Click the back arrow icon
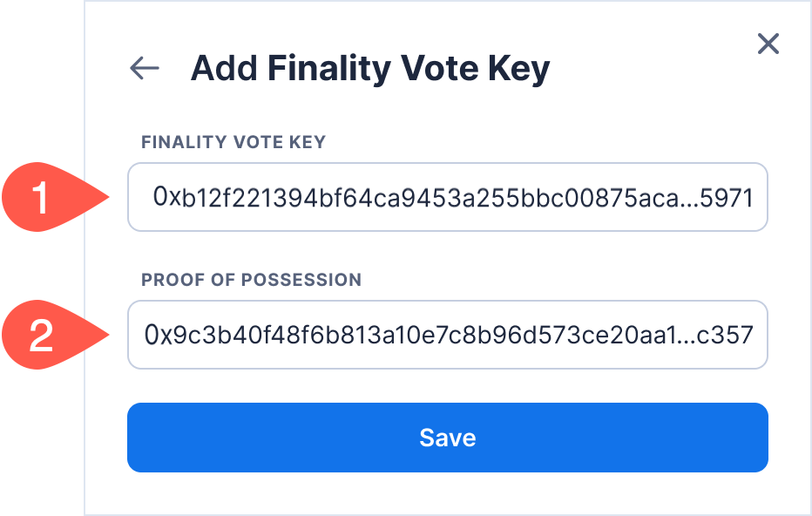Viewport: 812px width, 516px height. [145, 68]
